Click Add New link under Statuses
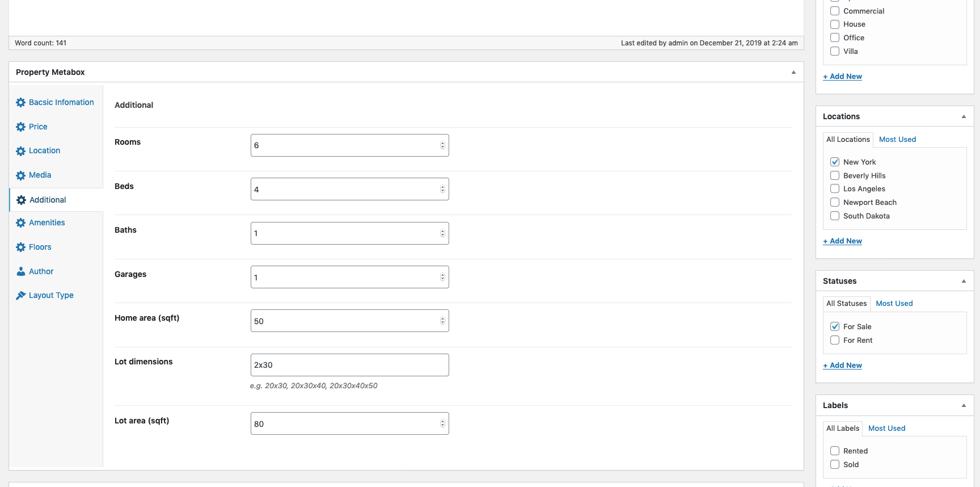The height and width of the screenshot is (487, 980). pyautogui.click(x=842, y=366)
